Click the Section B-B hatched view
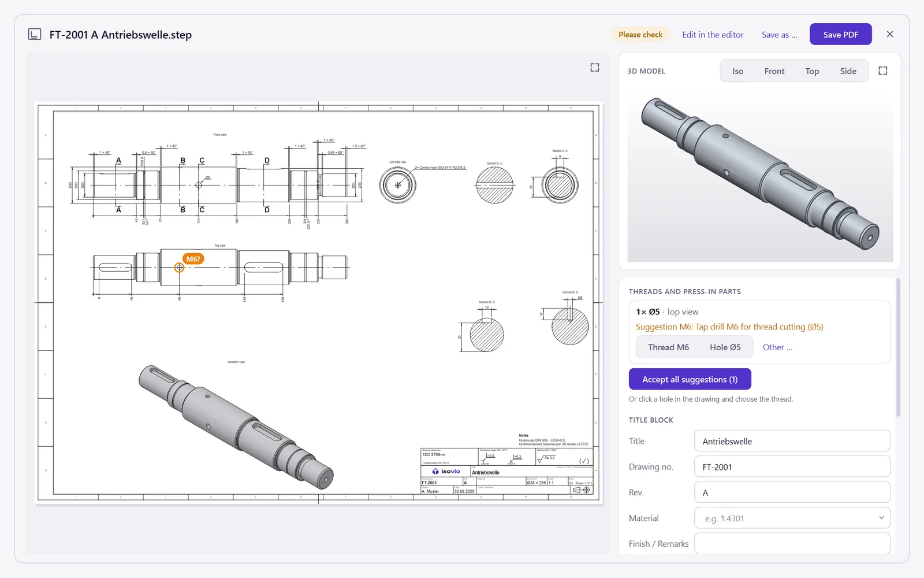The image size is (924, 578). pos(570,327)
